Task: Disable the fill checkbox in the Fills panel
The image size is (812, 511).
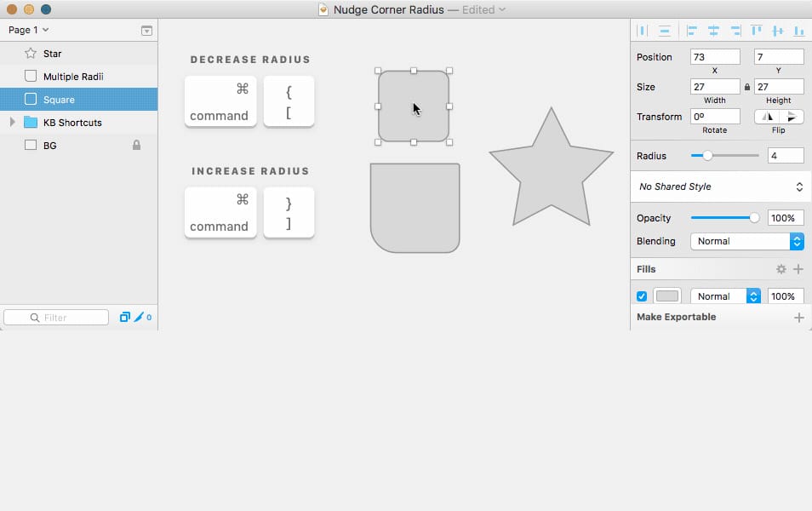Action: pos(641,296)
